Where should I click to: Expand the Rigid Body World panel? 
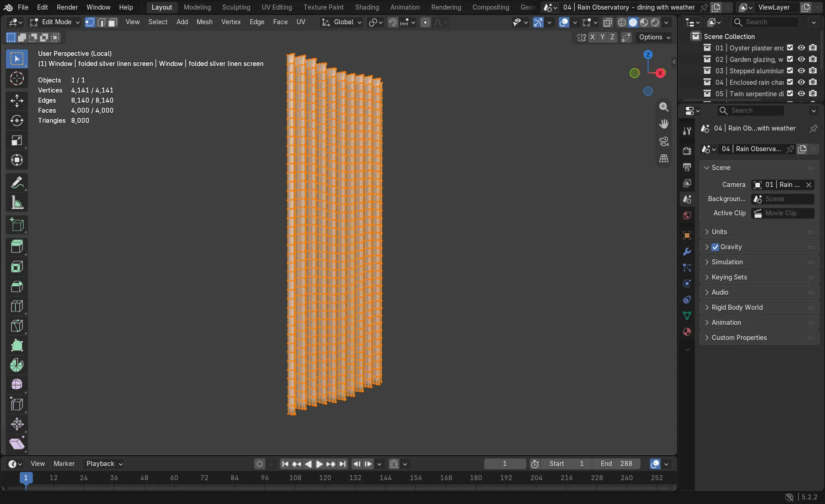(759, 307)
